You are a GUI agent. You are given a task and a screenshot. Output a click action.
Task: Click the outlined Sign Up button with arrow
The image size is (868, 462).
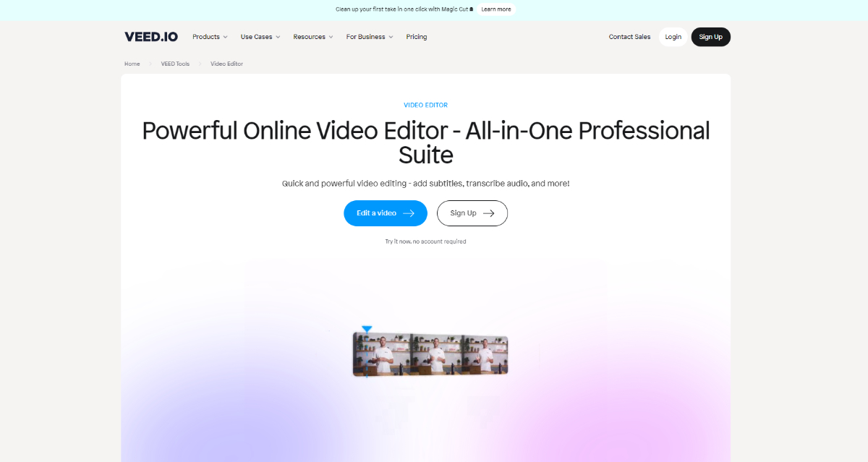(472, 213)
